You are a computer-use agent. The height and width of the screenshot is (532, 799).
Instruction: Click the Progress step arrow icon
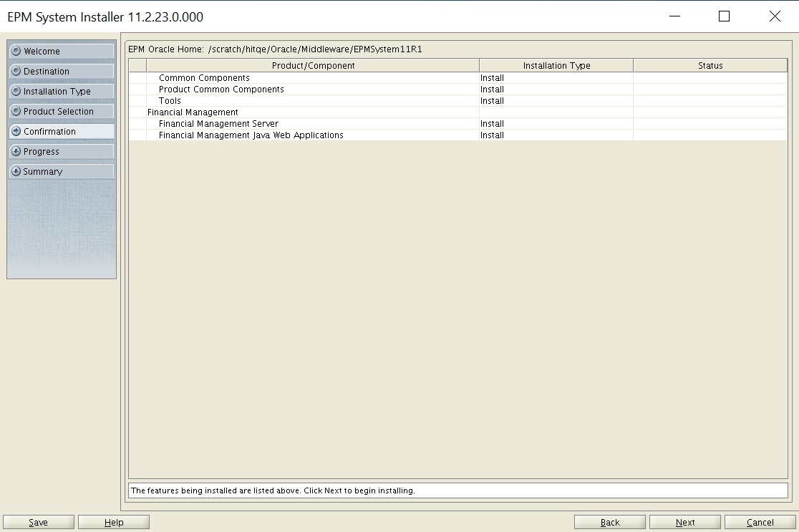tap(16, 151)
